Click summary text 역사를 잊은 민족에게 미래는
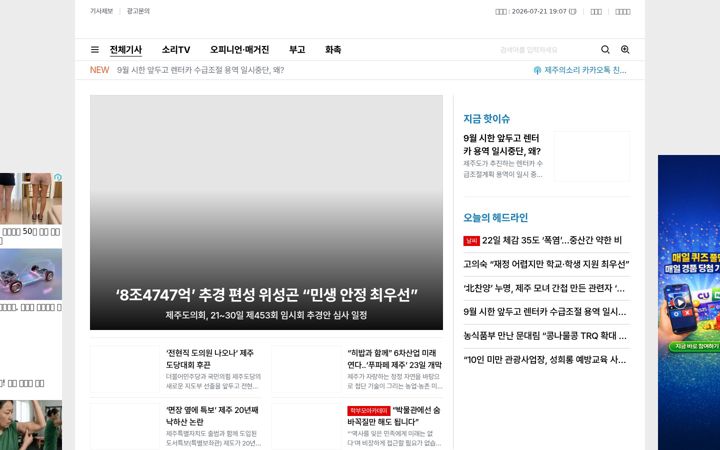720x450 pixels. pyautogui.click(x=394, y=439)
